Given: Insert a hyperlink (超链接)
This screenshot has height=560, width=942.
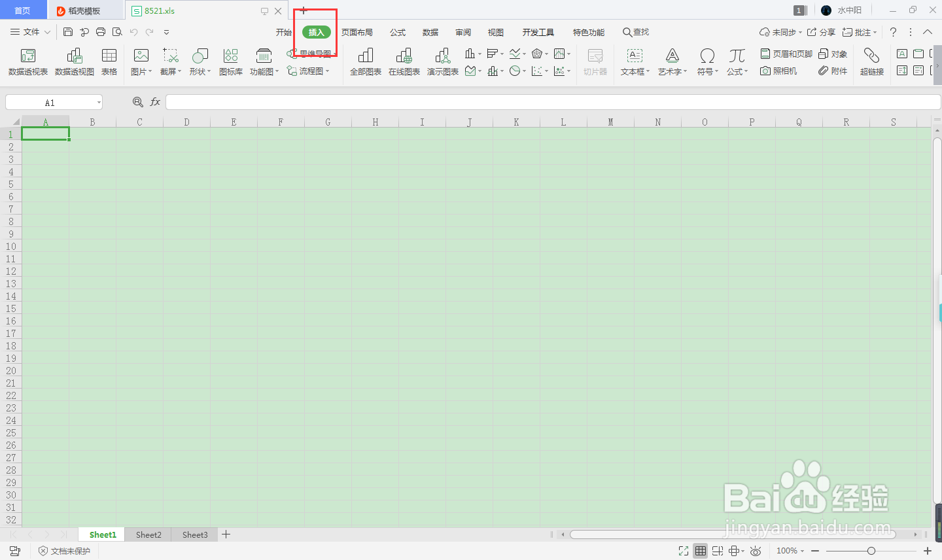Looking at the screenshot, I should tap(872, 62).
